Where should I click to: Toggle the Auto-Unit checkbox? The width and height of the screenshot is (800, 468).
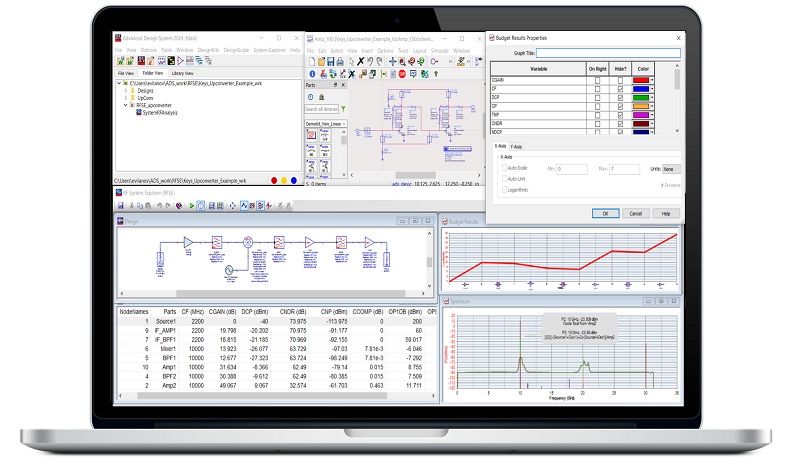click(x=504, y=179)
